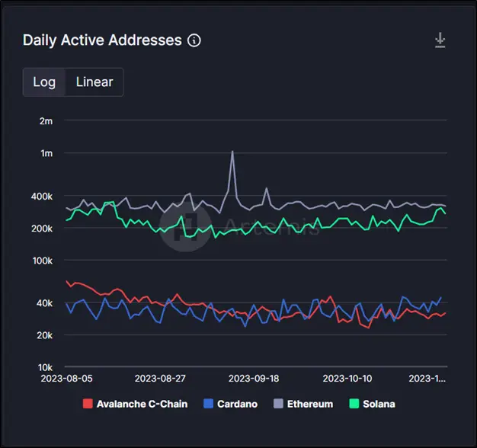This screenshot has width=477, height=448.
Task: Toggle the Avalanche C-Chain red legend swatch
Action: 88,404
